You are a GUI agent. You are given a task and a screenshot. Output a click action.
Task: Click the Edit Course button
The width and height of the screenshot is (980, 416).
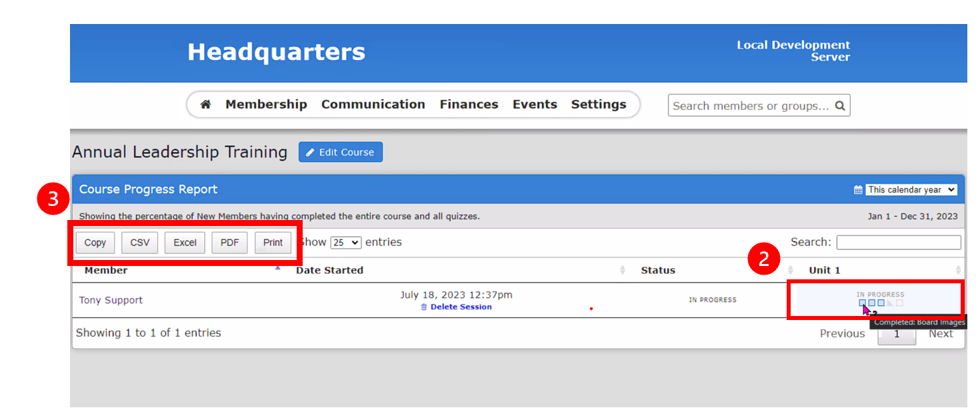point(340,152)
